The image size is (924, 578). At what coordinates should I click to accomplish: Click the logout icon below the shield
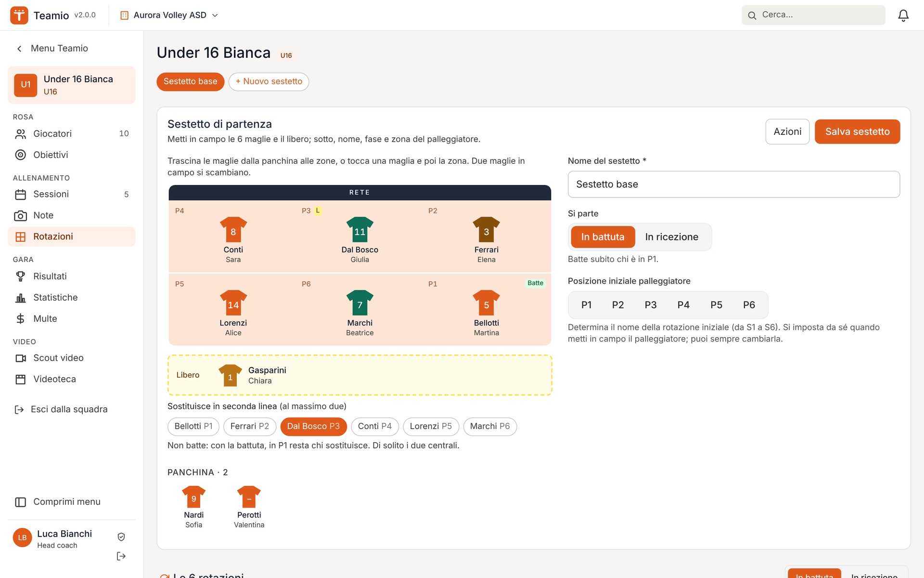121,556
